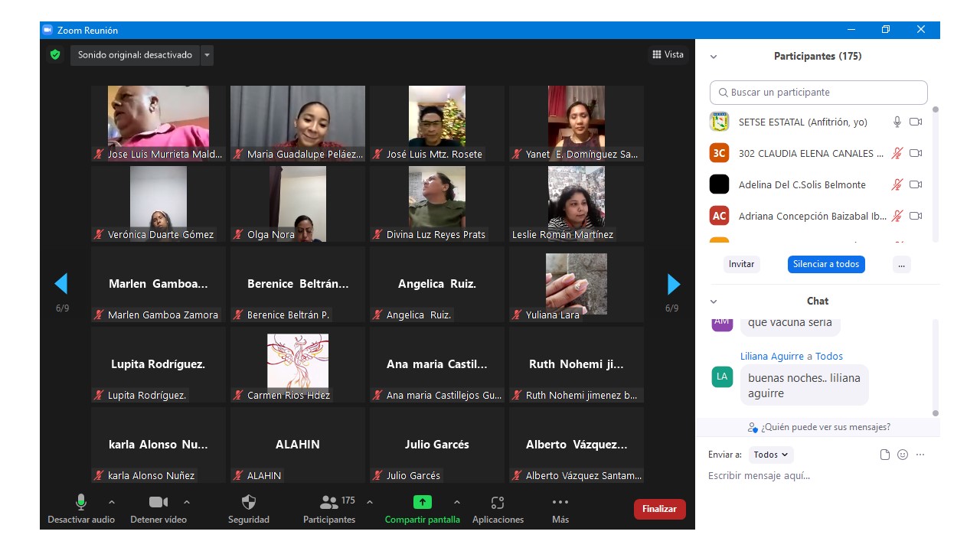This screenshot has width=980, height=551.
Task: Click Invitar button
Action: [x=741, y=264]
